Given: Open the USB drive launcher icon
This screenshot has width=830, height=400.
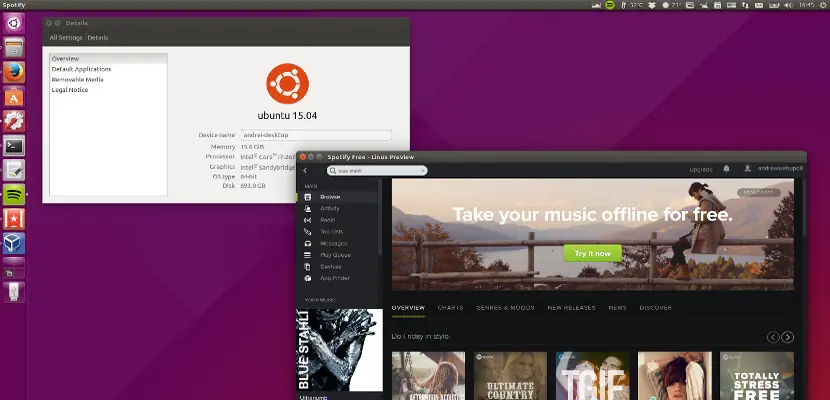Looking at the screenshot, I should point(14,292).
